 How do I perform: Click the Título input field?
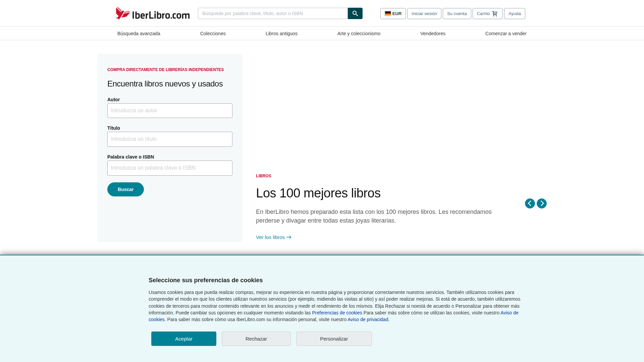click(x=170, y=139)
